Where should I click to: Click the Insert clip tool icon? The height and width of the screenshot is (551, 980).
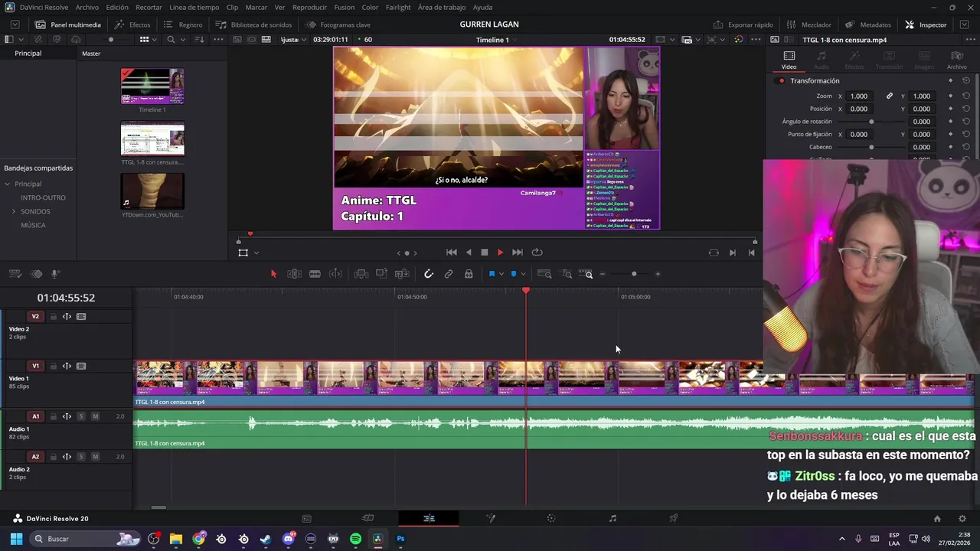coord(361,274)
